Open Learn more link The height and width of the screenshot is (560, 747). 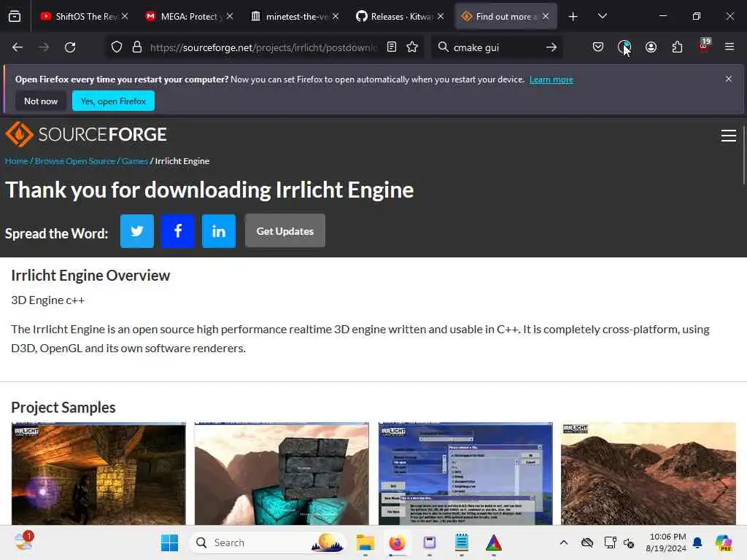tap(551, 79)
